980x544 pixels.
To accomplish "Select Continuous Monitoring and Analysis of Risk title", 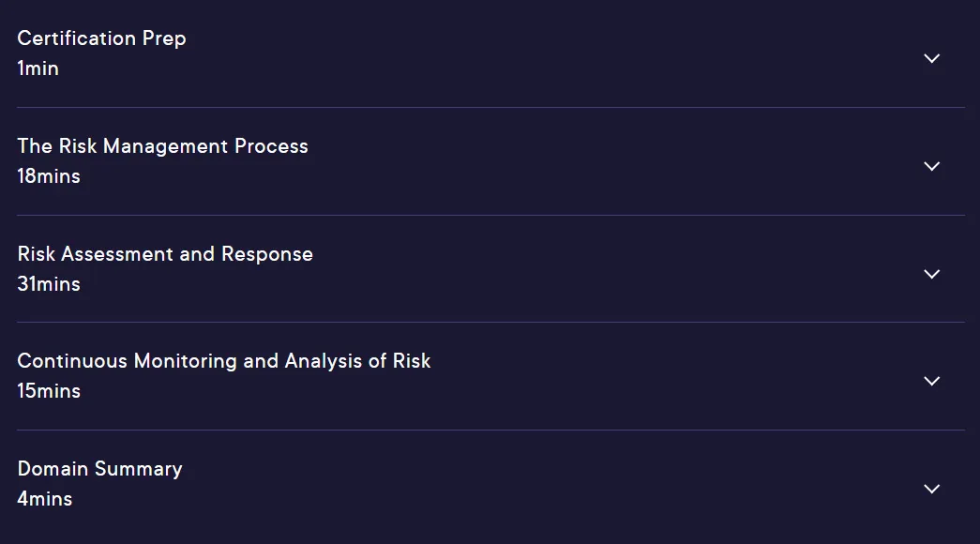I will coord(224,361).
